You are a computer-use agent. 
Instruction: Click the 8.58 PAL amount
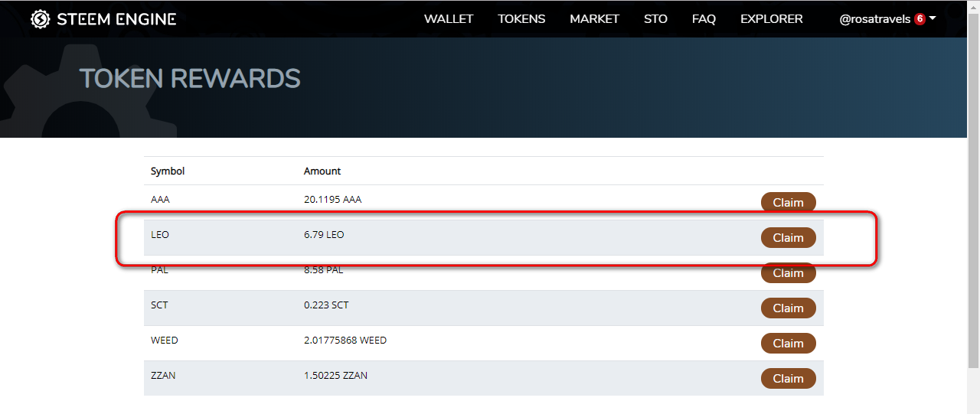[x=324, y=269]
